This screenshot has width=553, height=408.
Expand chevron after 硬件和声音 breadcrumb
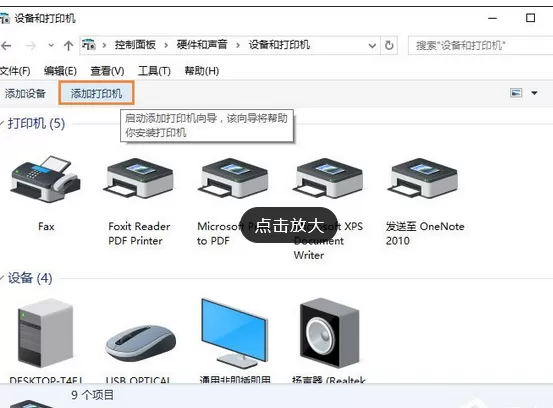tap(238, 45)
